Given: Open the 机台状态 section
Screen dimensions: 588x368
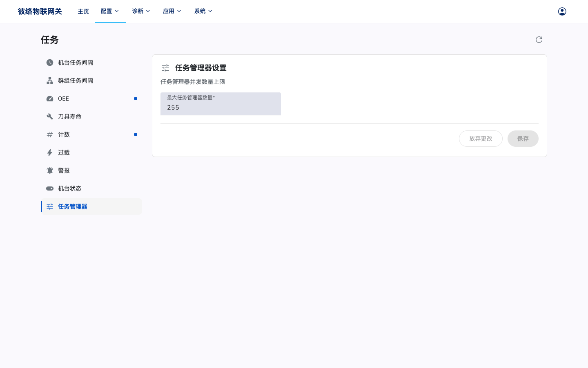Looking at the screenshot, I should tap(91, 188).
